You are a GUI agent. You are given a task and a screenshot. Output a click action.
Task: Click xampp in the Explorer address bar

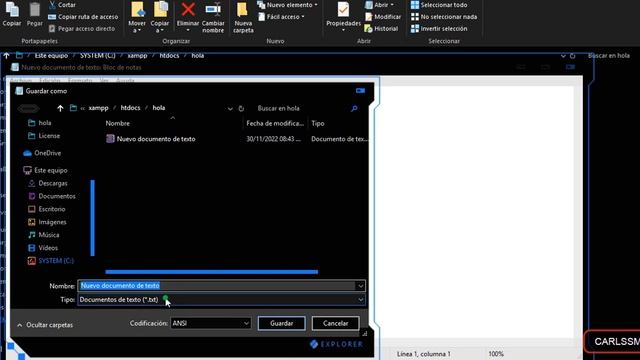coord(137,56)
